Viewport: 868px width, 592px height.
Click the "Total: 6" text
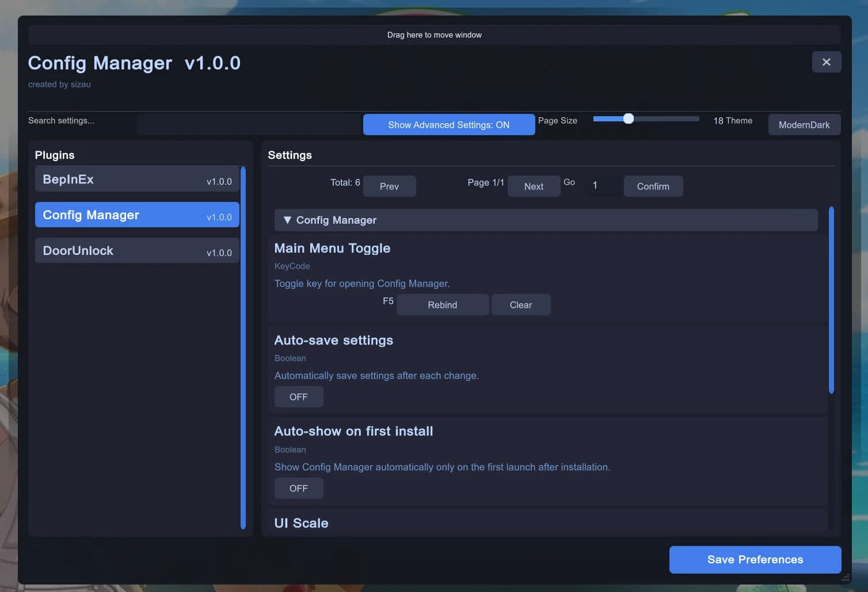[x=345, y=182]
